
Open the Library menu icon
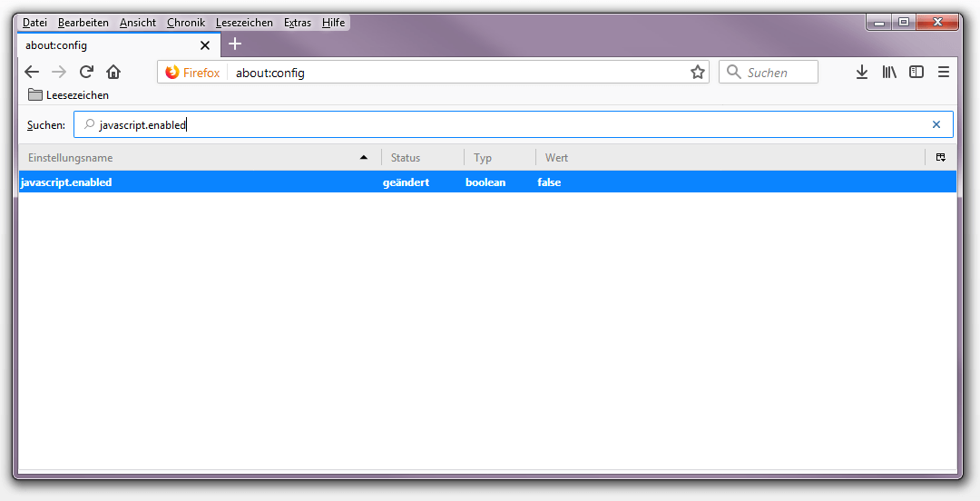tap(889, 73)
